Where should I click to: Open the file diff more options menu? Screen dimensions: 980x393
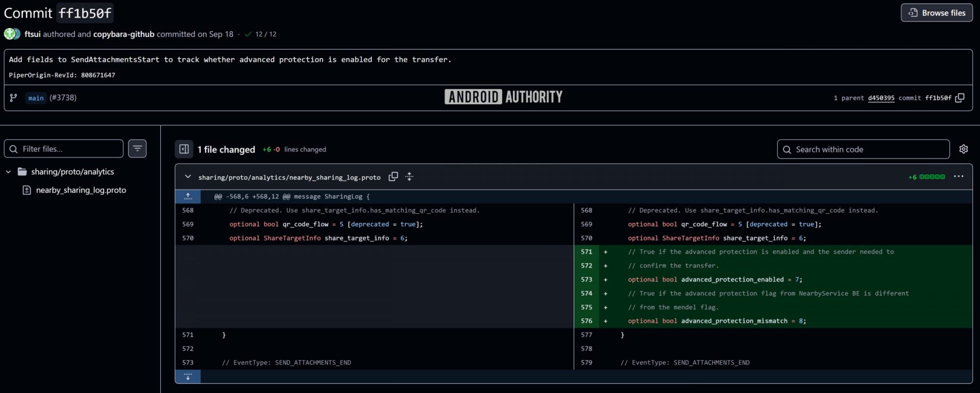[x=959, y=177]
